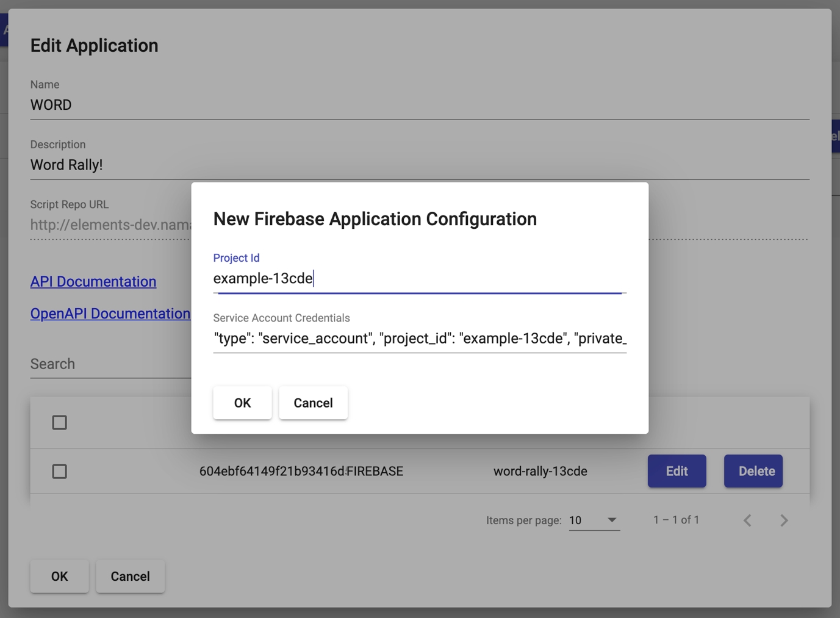
Task: Cancel the New Firebase Application Configuration dialog
Action: (313, 403)
